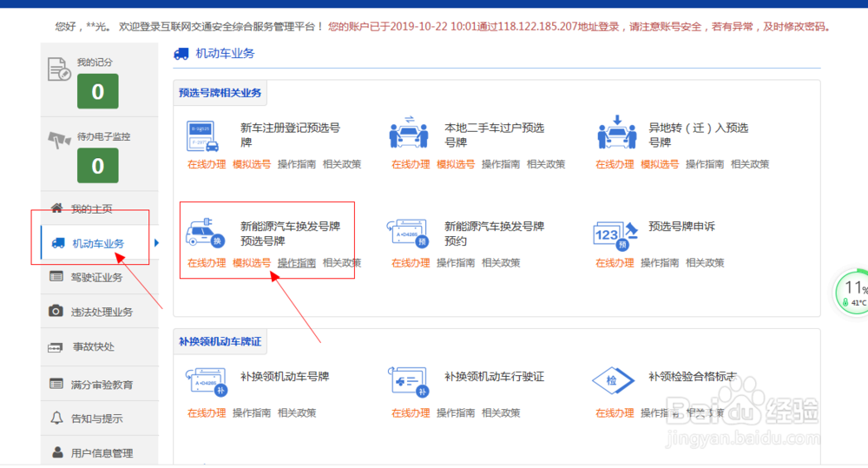Screen dimensions: 868x468
Task: Click 在线办理 under 异地转(迁)入预选号牌
Action: click(615, 164)
